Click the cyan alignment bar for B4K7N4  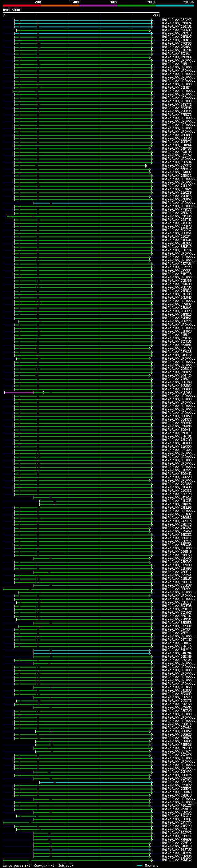click(92, 653)
